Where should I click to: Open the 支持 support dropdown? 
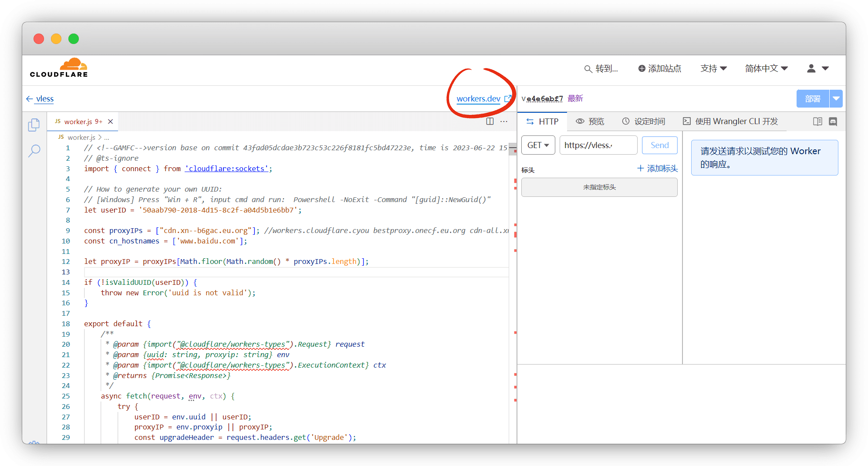(713, 69)
